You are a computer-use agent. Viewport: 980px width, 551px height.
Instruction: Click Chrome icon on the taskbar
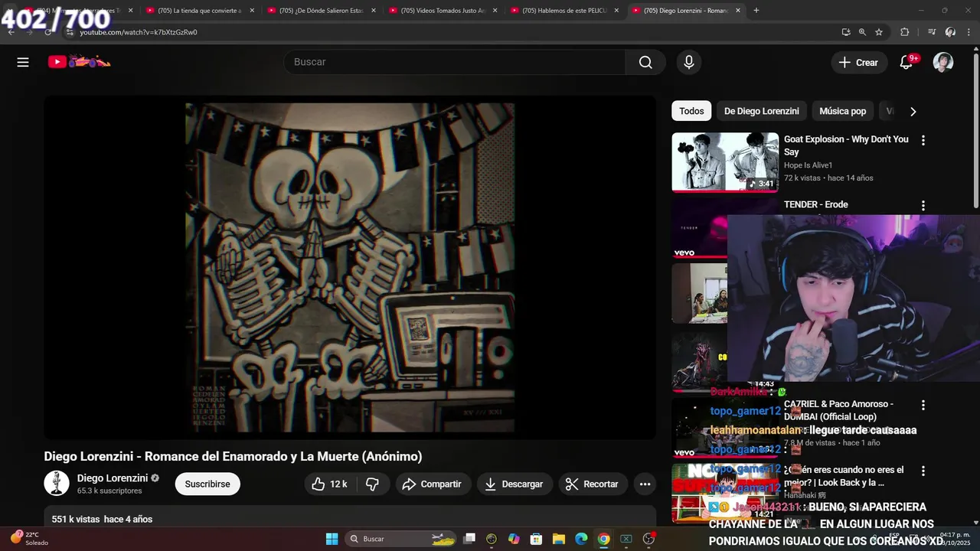coord(603,539)
